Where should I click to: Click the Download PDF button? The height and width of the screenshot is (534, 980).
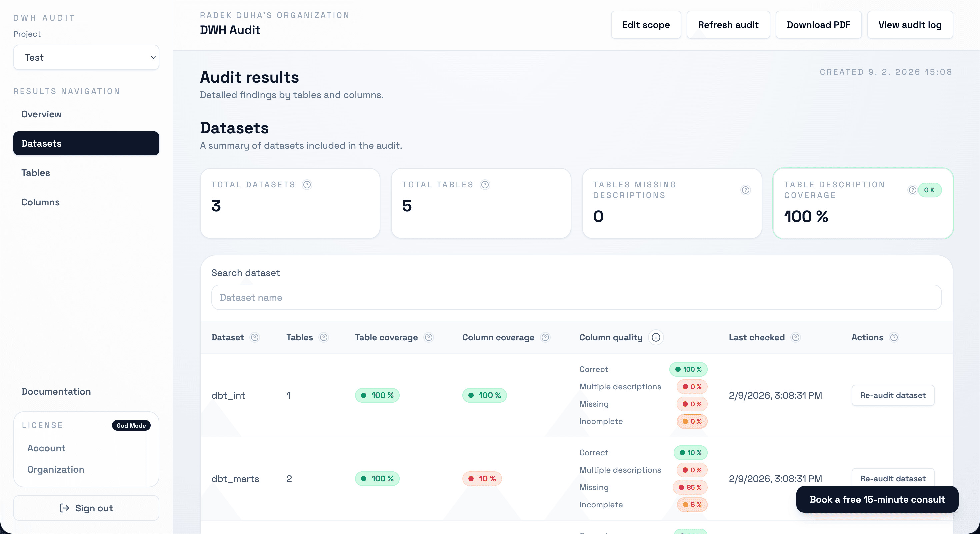click(x=819, y=24)
